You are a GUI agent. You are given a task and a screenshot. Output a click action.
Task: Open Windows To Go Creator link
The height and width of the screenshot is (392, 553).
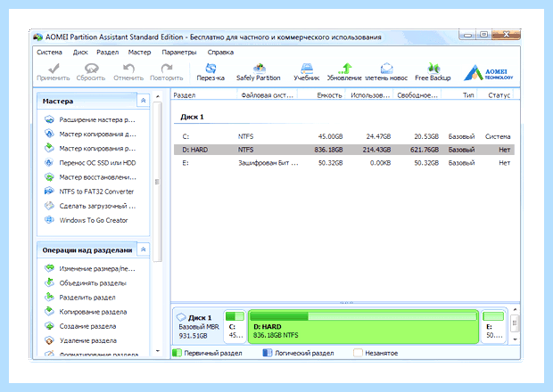(94, 220)
